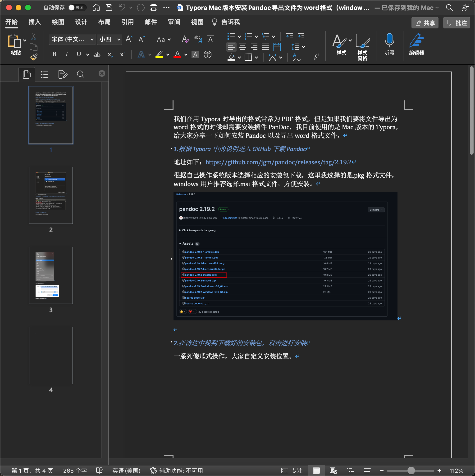Center align the paragraph
475x476 pixels.
coord(243,47)
